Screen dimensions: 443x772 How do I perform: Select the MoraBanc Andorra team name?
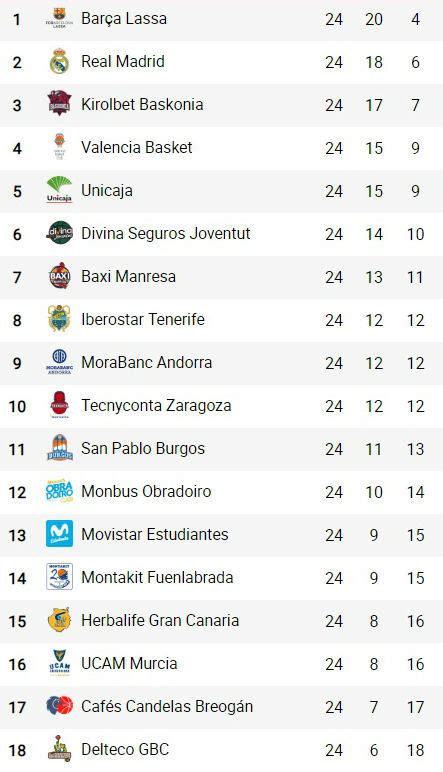(x=147, y=362)
